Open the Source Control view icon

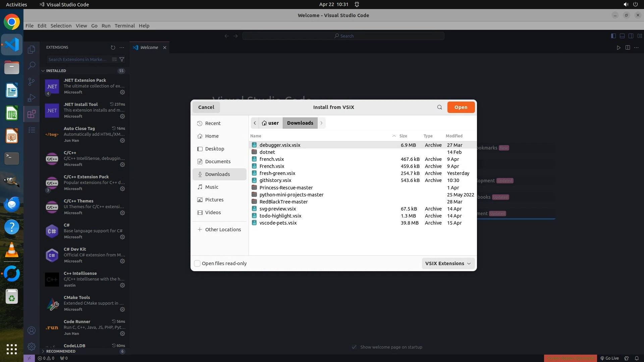tap(32, 81)
